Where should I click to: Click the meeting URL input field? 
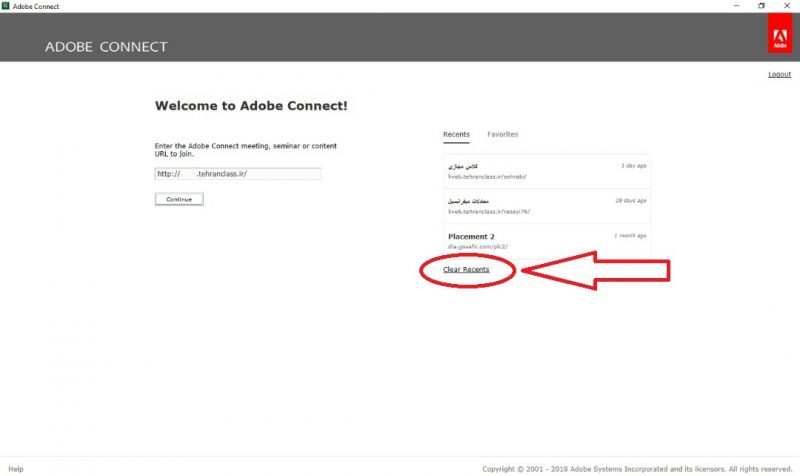[x=238, y=174]
